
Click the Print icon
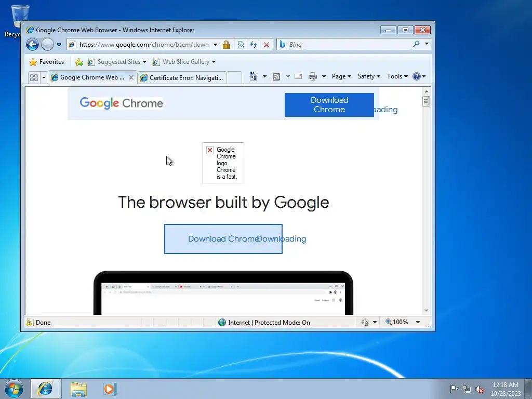(x=312, y=76)
